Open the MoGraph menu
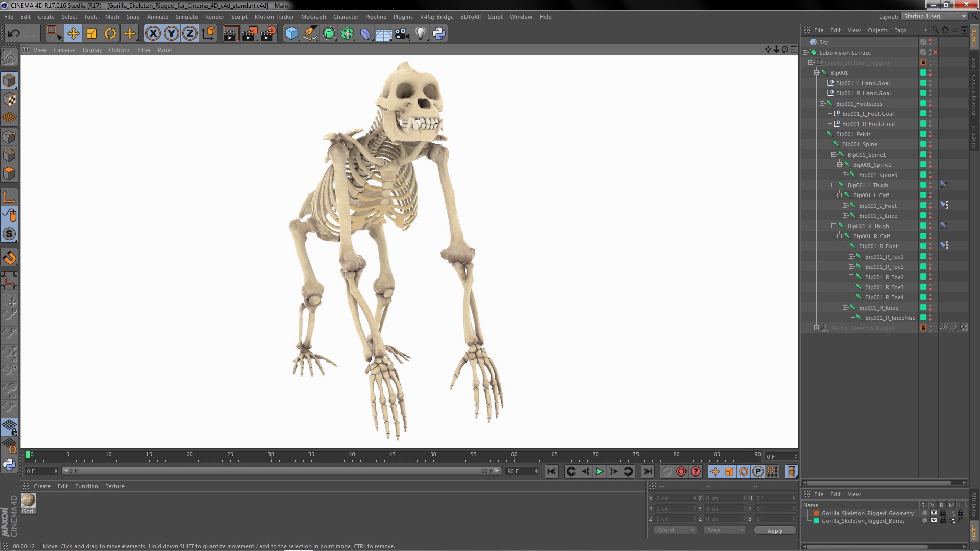This screenshot has height=551, width=980. coord(313,17)
